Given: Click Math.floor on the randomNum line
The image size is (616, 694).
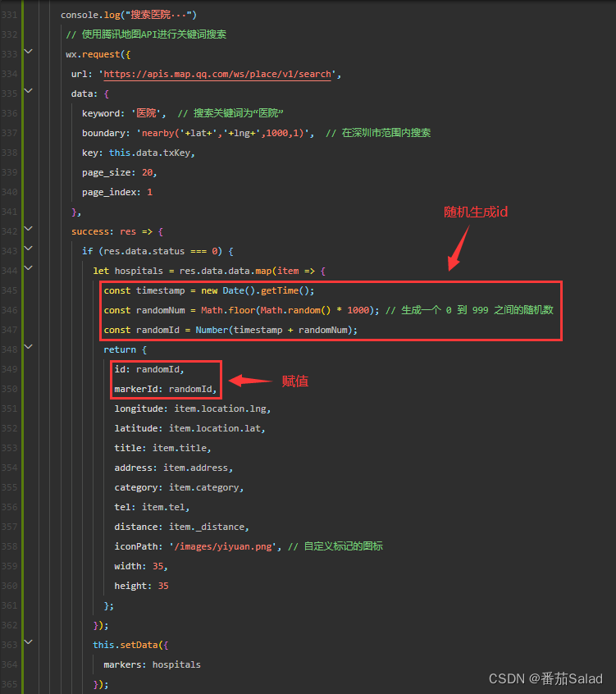Looking at the screenshot, I should pos(228,310).
